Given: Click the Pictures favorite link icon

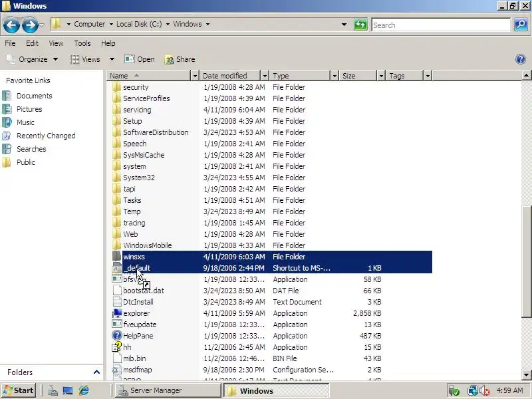Looking at the screenshot, I should [x=7, y=109].
